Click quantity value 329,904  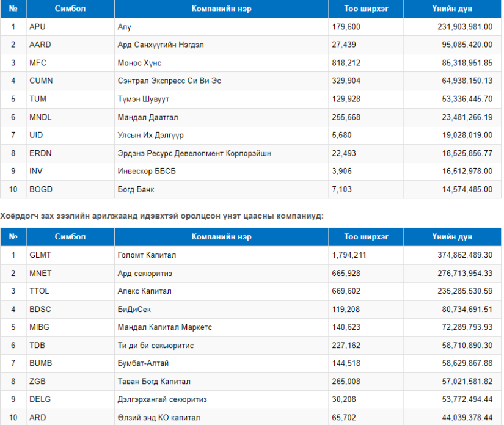346,81
